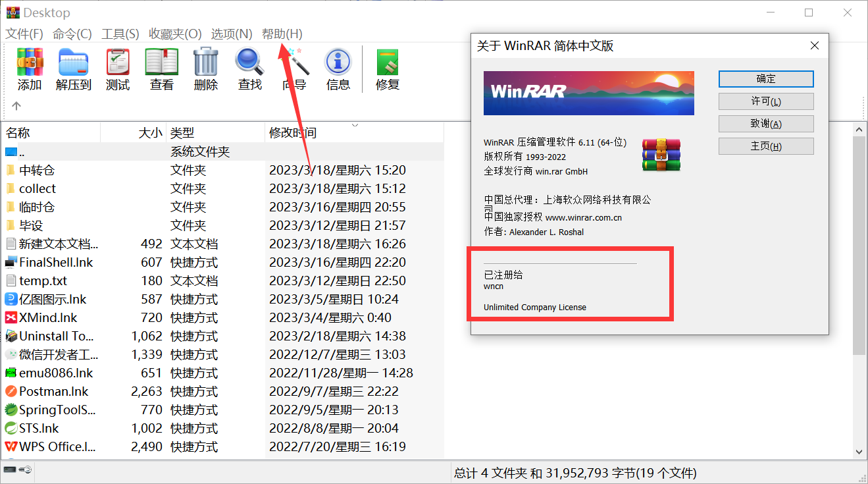The height and width of the screenshot is (484, 868).
Task: Click the 中转仓 folder icon
Action: (11, 170)
